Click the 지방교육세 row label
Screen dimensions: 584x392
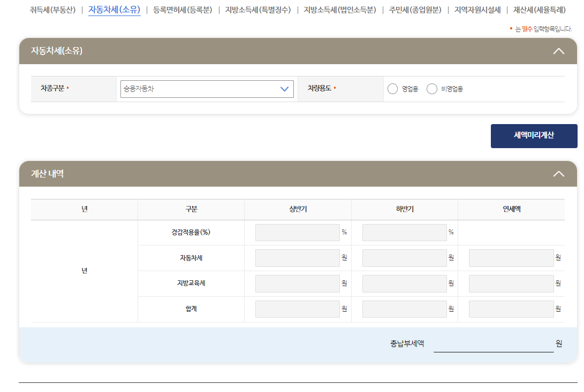point(191,283)
